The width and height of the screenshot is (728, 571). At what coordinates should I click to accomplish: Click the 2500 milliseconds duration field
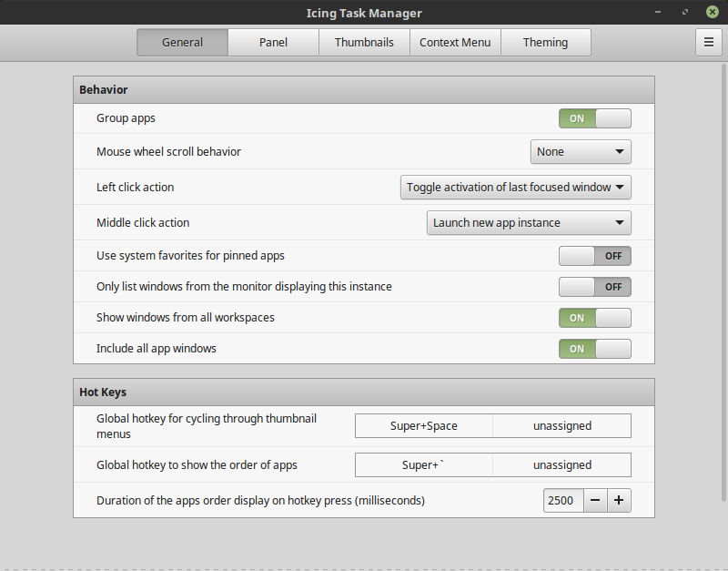pyautogui.click(x=562, y=500)
